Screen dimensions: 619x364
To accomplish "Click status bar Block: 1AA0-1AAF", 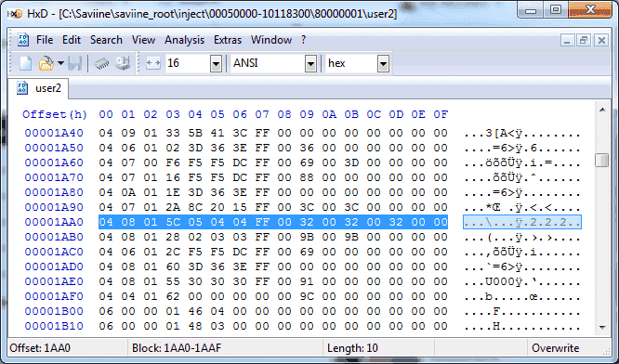I will pos(177,348).
